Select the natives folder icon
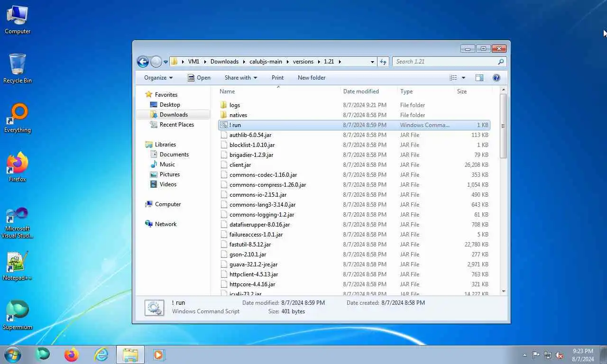Image resolution: width=607 pixels, height=364 pixels. click(224, 115)
